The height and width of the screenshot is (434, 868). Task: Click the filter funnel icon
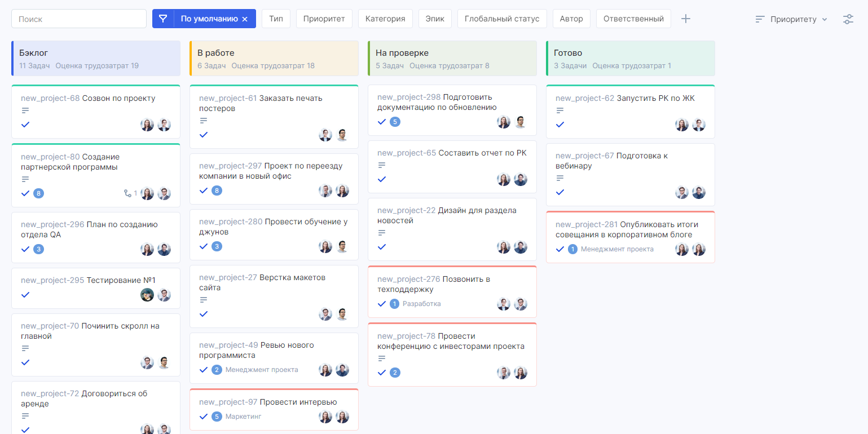(163, 19)
